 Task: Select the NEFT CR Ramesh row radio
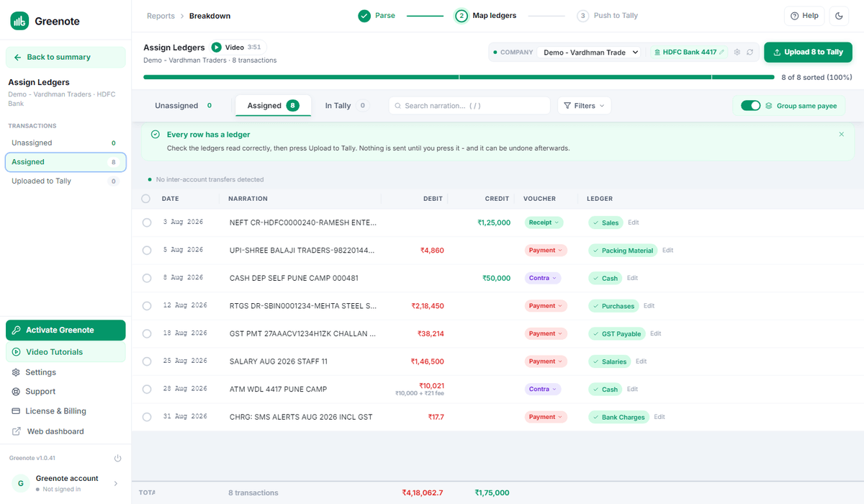pos(147,223)
